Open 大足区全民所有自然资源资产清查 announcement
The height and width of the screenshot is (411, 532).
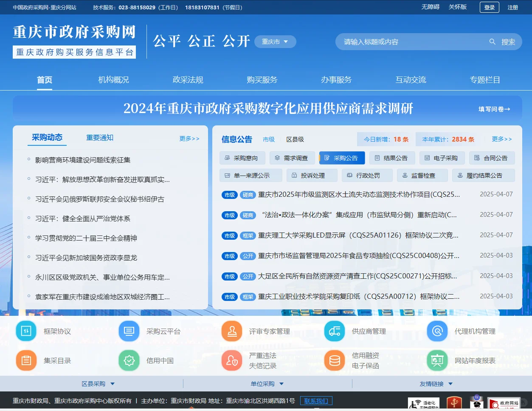[357, 276]
